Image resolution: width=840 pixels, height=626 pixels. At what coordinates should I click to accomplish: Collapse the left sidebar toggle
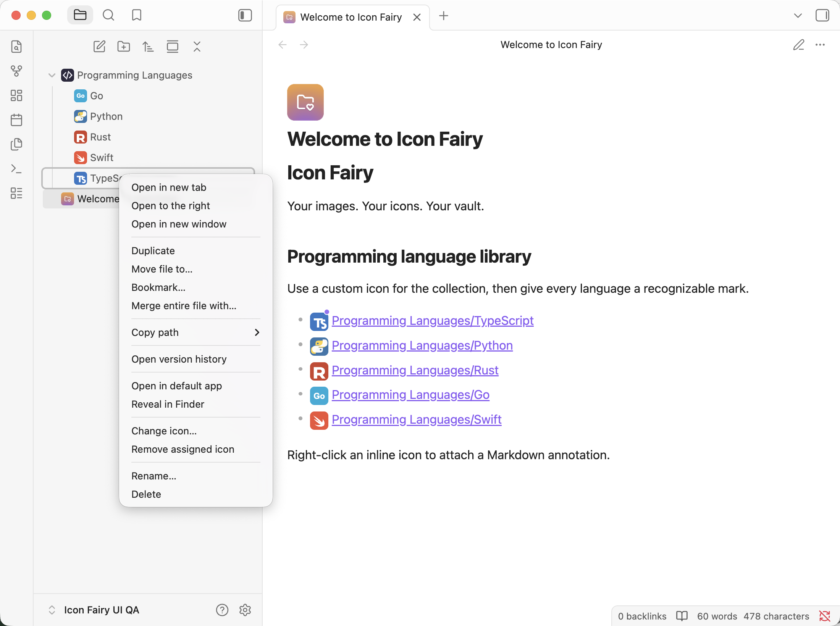point(245,15)
